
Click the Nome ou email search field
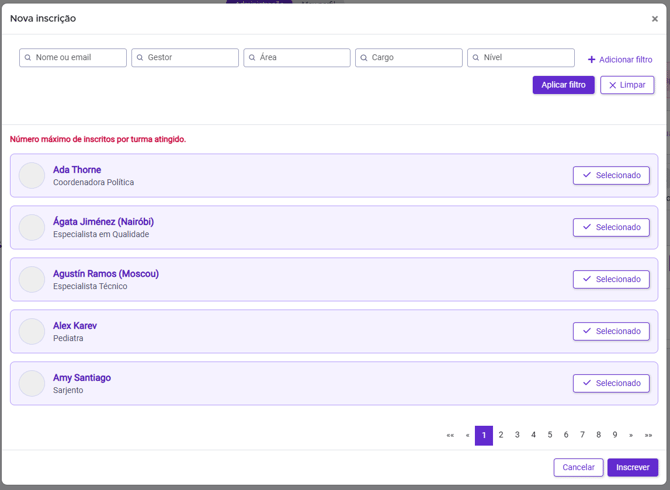[x=73, y=58]
